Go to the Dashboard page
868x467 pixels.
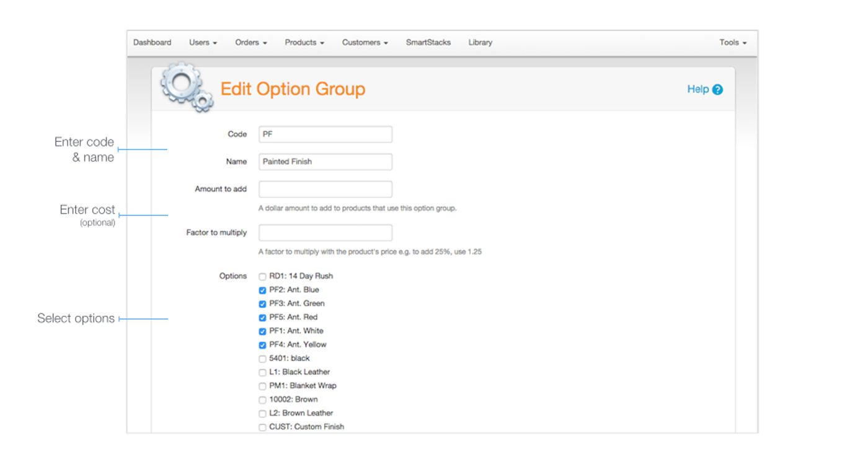tap(153, 43)
